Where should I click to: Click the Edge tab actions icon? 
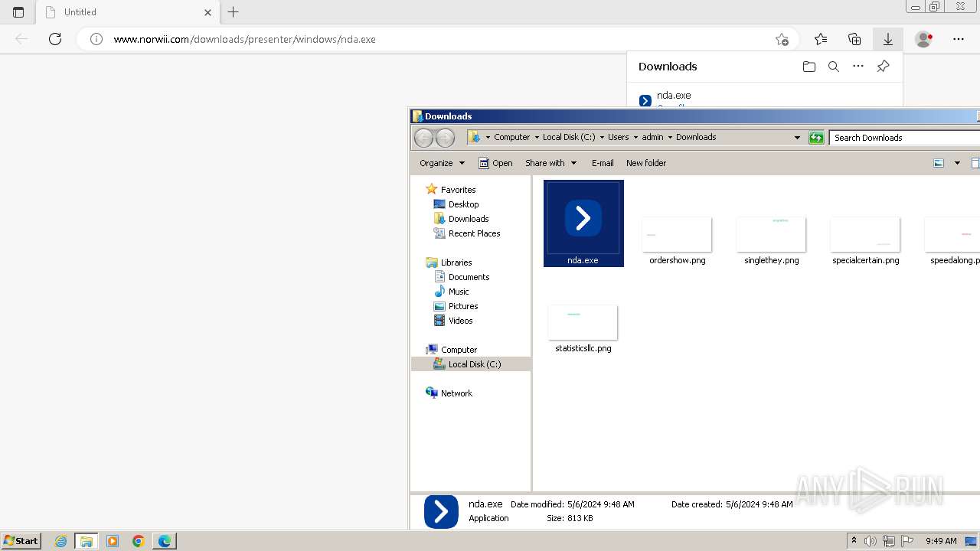(18, 12)
